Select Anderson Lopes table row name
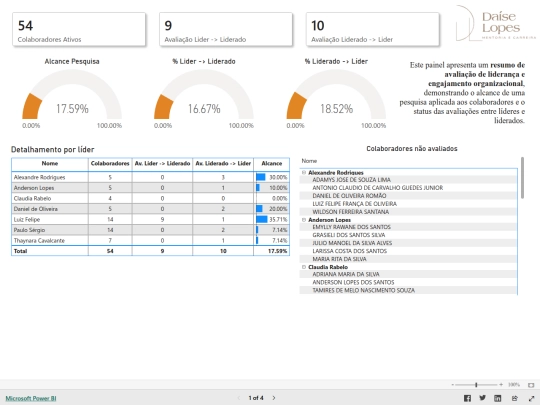The width and height of the screenshot is (540, 405). click(34, 188)
